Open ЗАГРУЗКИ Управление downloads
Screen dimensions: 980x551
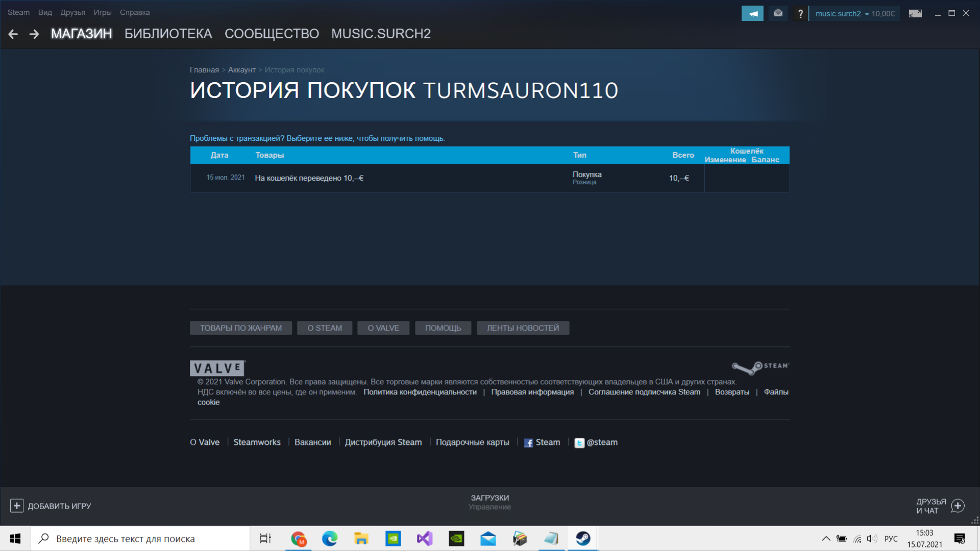(x=489, y=502)
